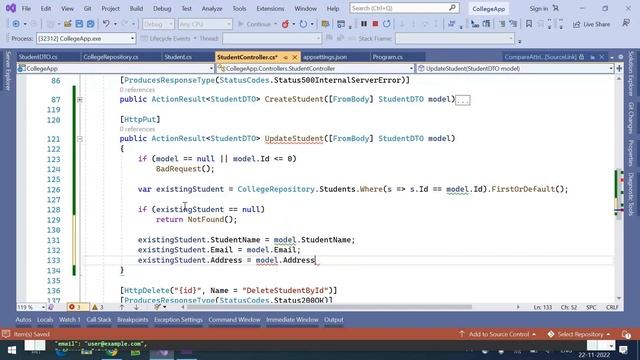This screenshot has width=640, height=360.
Task: Switch to the appsettings.json tab
Action: pos(325,57)
